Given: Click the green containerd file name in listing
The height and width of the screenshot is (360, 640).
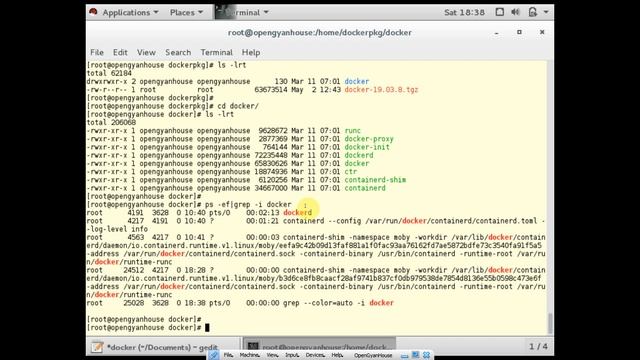Looking at the screenshot, I should point(365,188).
